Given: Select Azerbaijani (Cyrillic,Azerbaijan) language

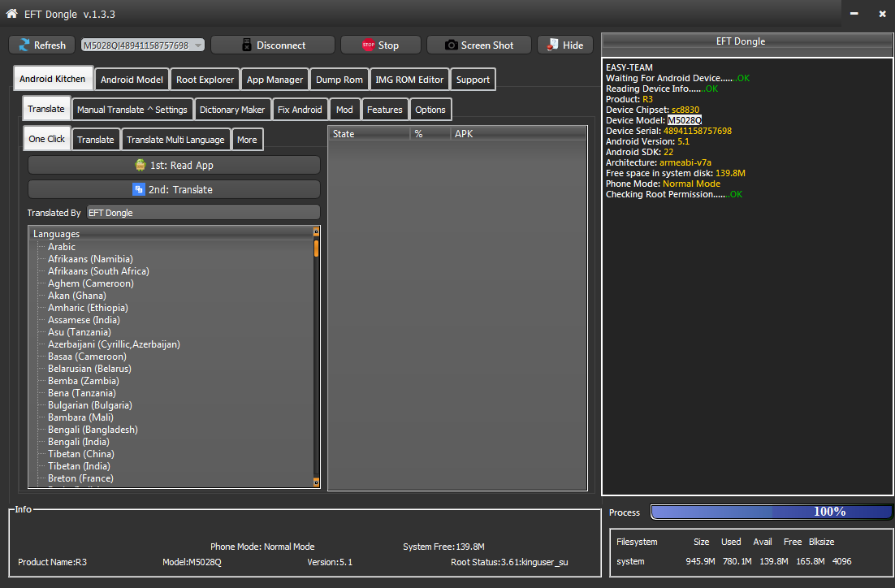Looking at the screenshot, I should click(114, 344).
